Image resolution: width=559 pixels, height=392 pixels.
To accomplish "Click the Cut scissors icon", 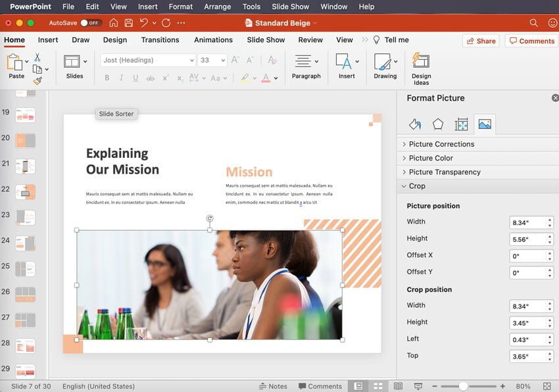I will [x=37, y=57].
